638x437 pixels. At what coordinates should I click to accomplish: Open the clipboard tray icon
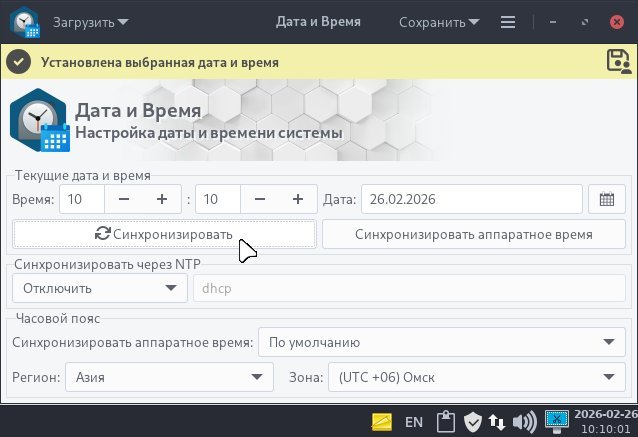tap(446, 422)
